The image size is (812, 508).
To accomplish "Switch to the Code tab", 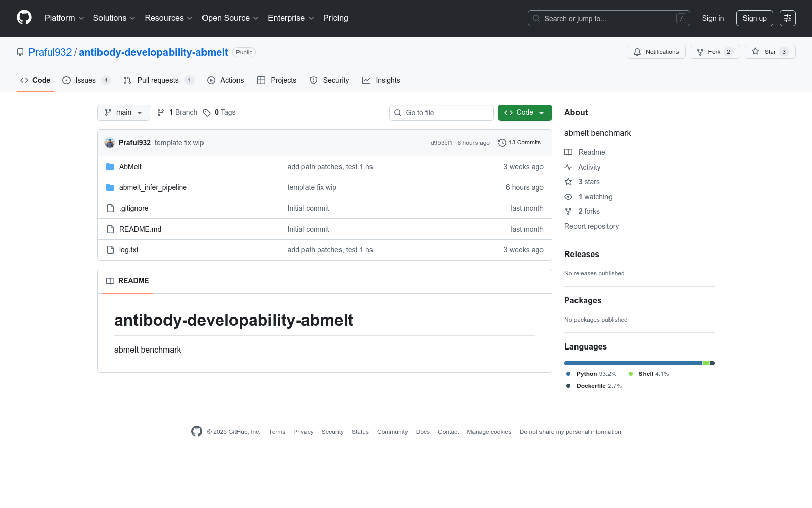I will [36, 80].
